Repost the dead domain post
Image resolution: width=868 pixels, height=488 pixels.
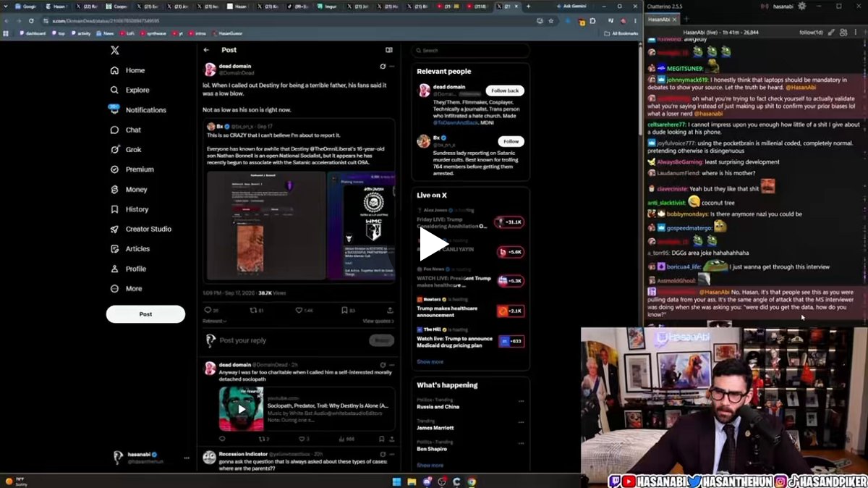coord(252,310)
